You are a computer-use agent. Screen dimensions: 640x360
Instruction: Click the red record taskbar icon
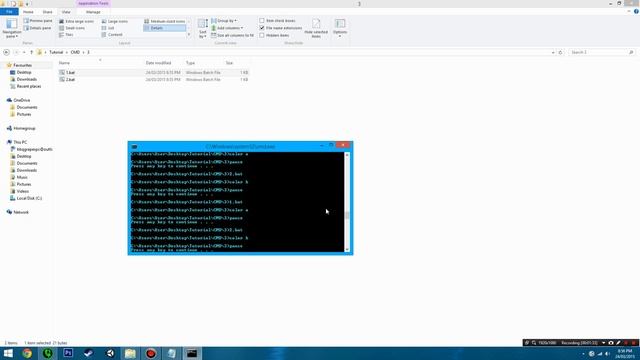tap(151, 353)
